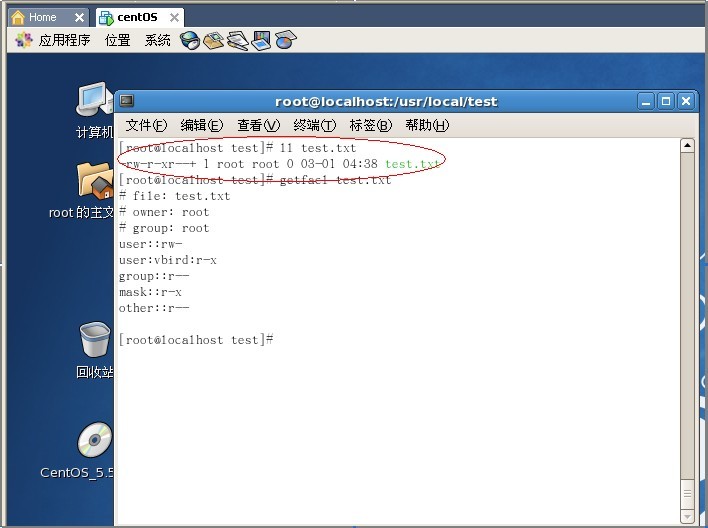
Task: Click terminal scrollbar up arrow
Action: tap(687, 145)
